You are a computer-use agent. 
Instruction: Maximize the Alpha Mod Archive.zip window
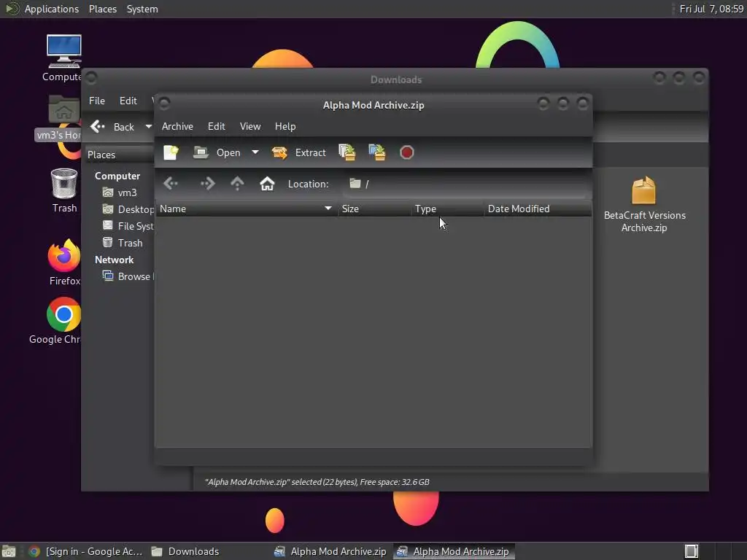(x=562, y=104)
